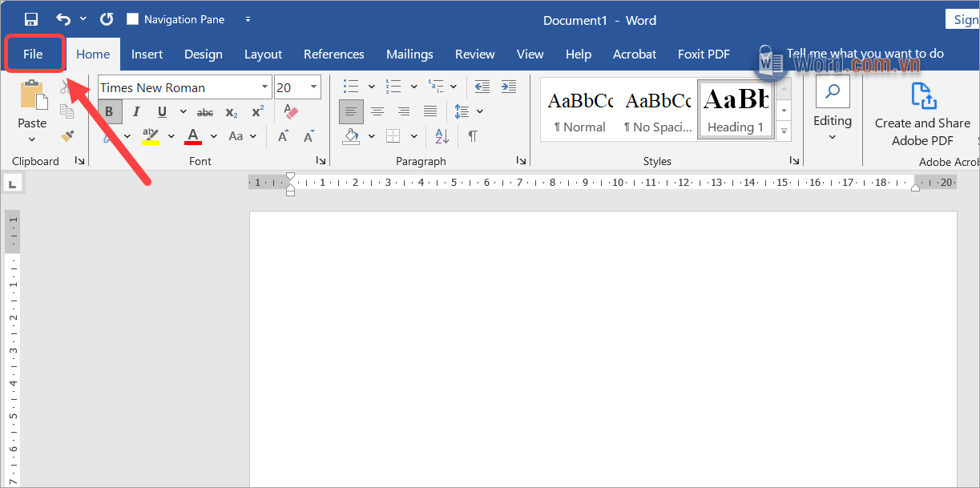Apply red font color
Screen dimensions: 980x488
(192, 136)
